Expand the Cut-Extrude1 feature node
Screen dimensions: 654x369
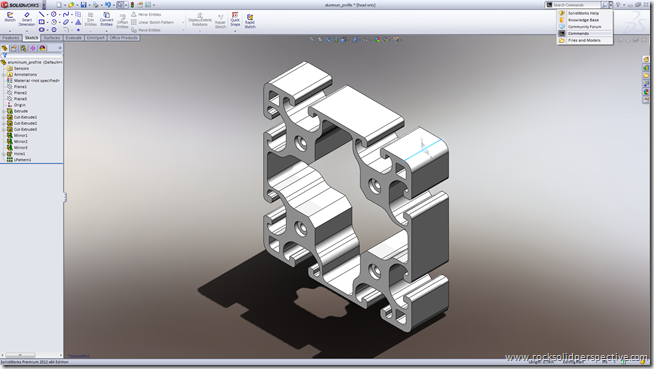(3, 118)
